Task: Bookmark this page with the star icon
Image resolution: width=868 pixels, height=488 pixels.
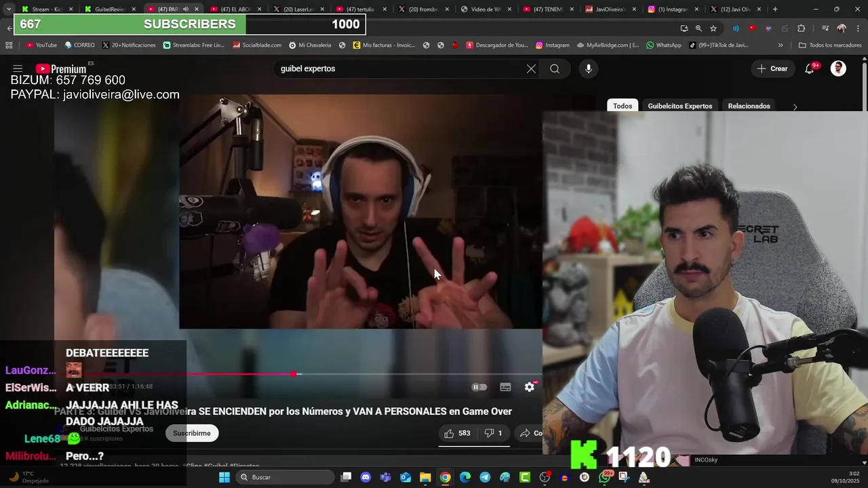Action: (x=713, y=28)
